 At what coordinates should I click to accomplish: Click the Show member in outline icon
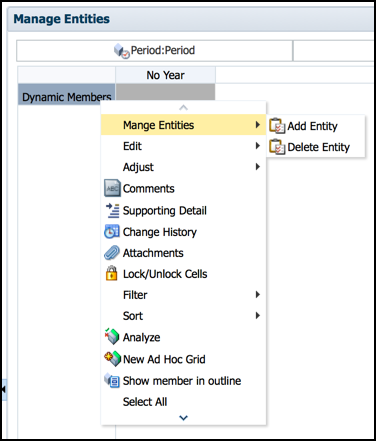(112, 380)
